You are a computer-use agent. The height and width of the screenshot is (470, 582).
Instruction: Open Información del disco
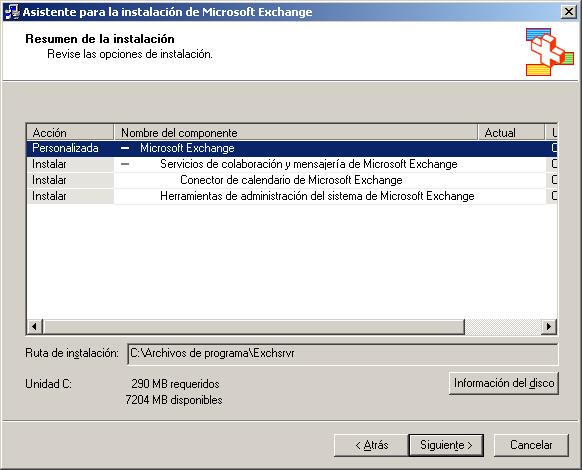504,383
